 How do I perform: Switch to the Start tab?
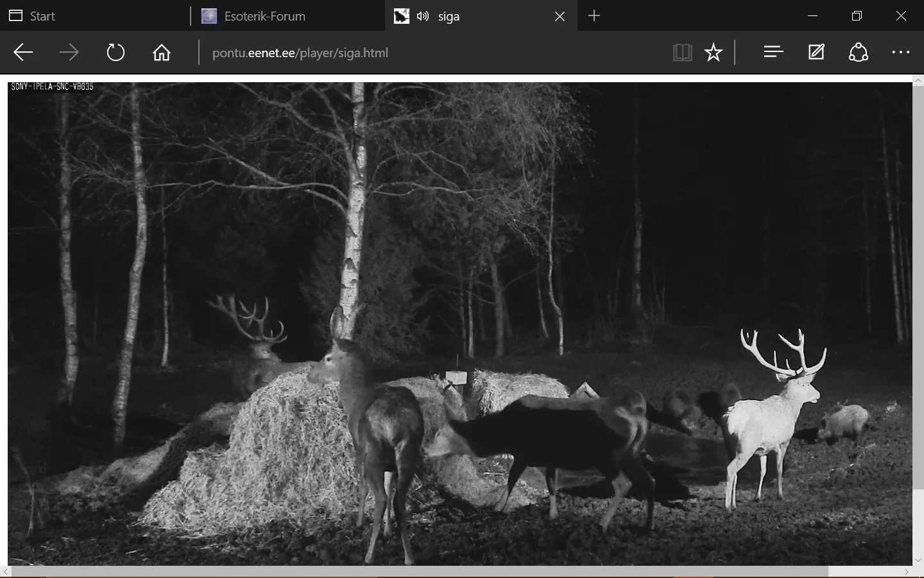point(42,16)
